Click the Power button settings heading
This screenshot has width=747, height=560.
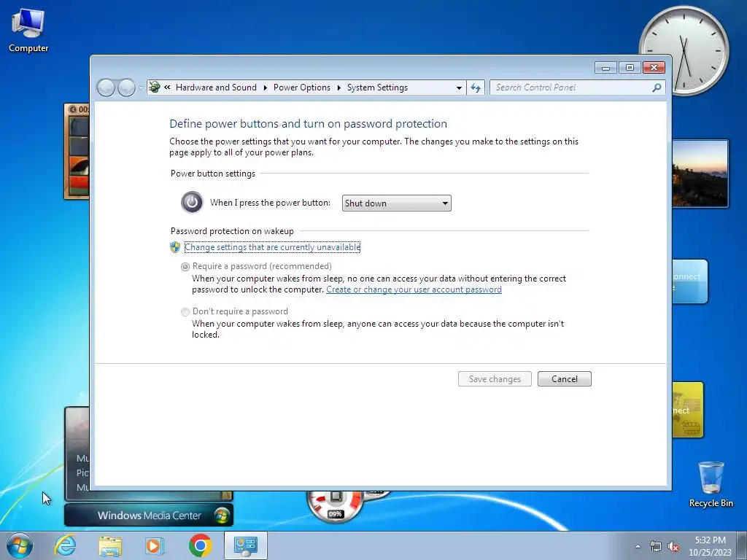(x=212, y=174)
